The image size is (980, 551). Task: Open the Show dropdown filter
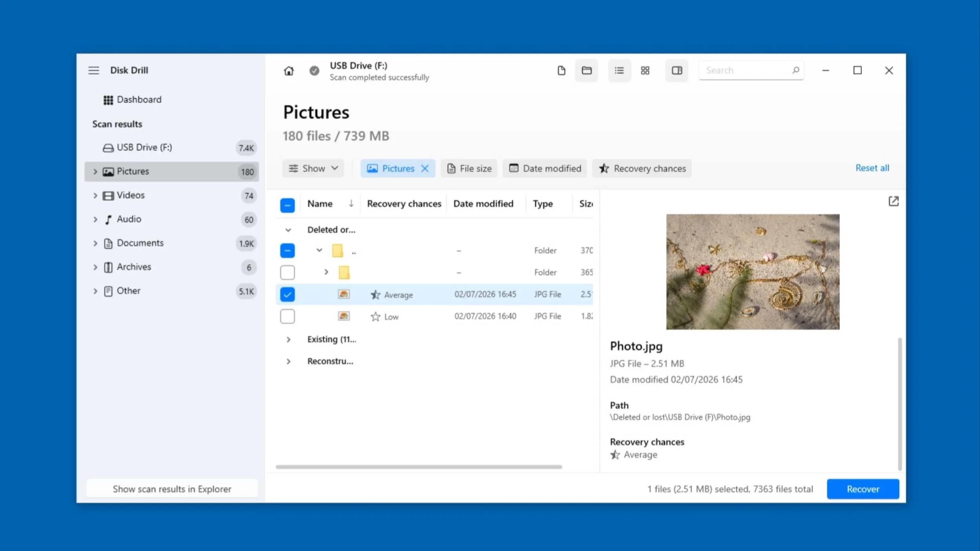point(313,168)
